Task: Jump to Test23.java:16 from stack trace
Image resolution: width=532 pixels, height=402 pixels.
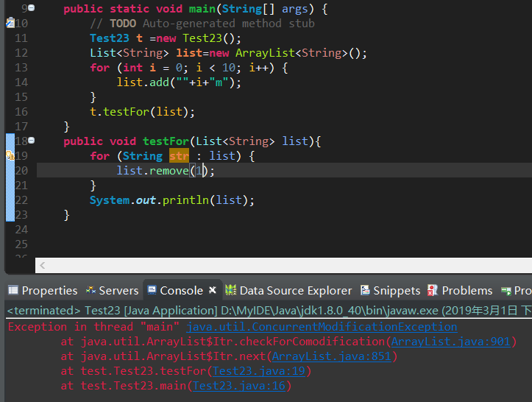Action: (239, 386)
